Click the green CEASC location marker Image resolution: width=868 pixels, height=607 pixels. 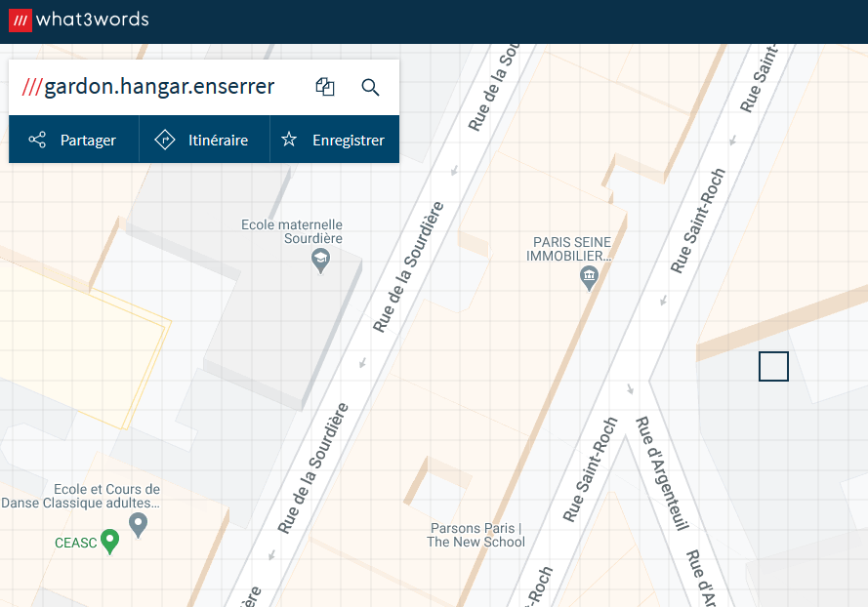click(x=110, y=541)
